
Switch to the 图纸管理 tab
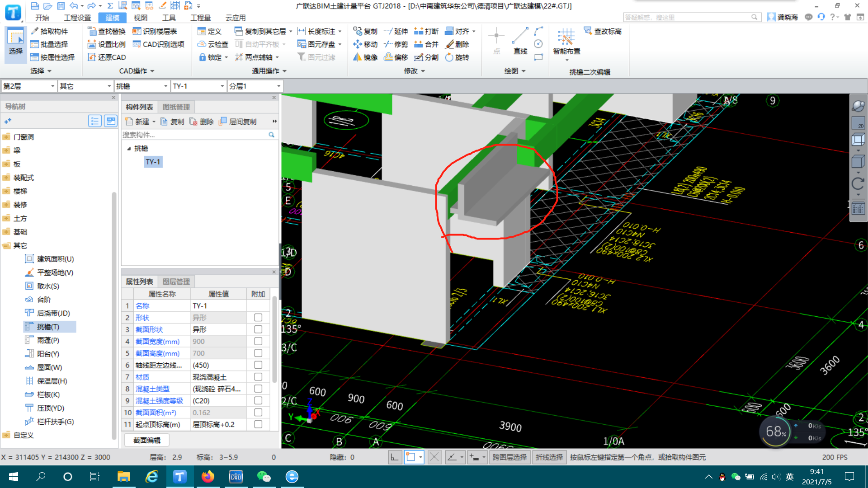tap(176, 107)
